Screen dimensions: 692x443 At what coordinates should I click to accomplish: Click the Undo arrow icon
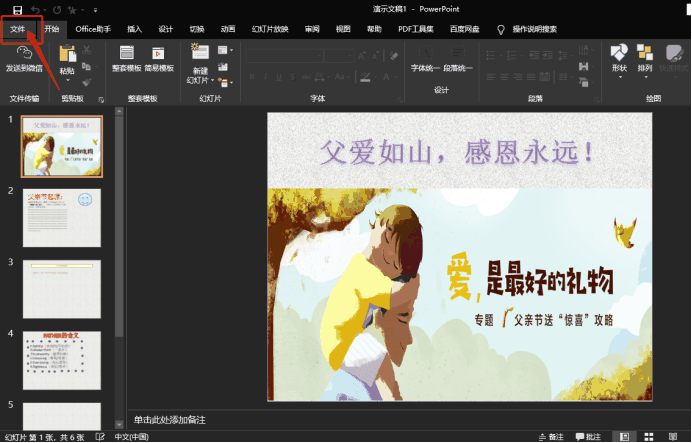(x=36, y=9)
